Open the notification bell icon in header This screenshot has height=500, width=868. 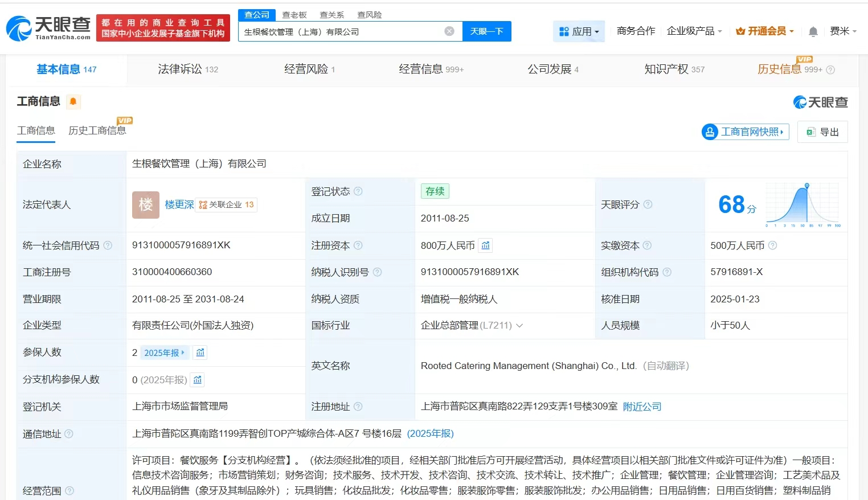(813, 31)
